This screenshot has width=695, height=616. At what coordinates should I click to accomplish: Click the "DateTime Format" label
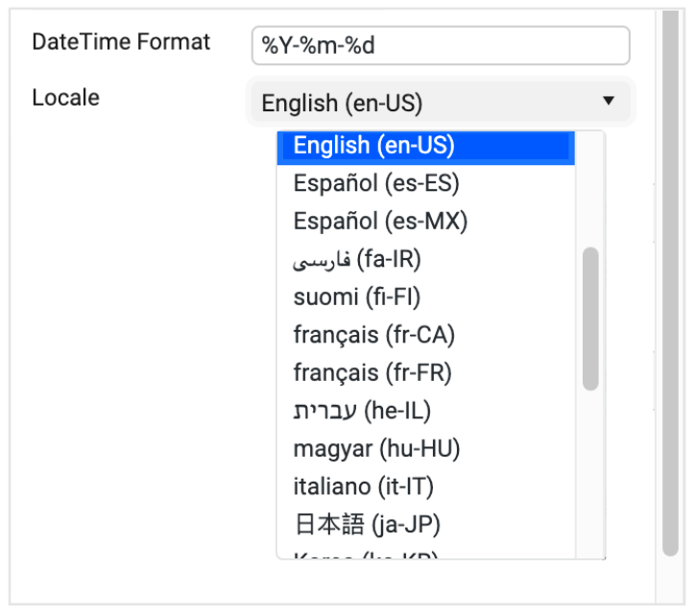121,42
